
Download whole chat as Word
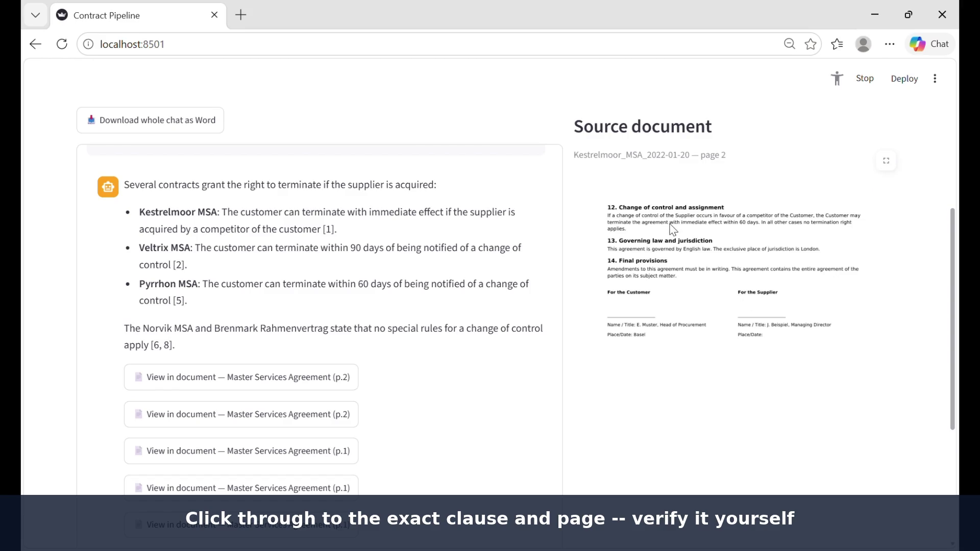coord(150,120)
